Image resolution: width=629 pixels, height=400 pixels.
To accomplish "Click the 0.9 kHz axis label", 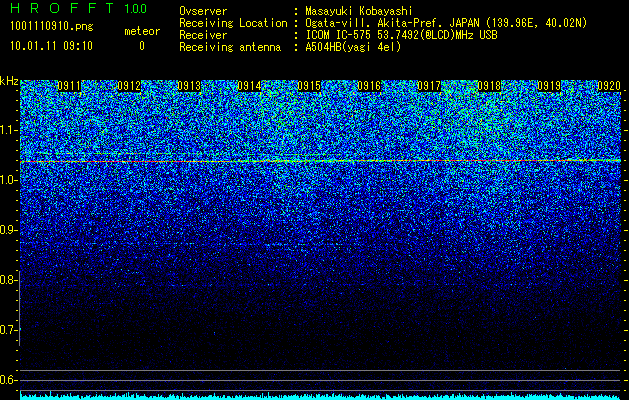I will pyautogui.click(x=7, y=230).
